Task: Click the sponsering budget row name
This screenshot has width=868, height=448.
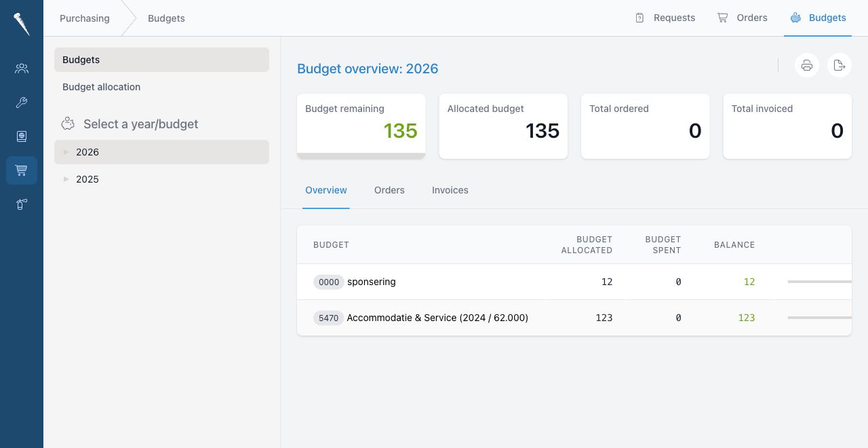Action: pos(372,282)
